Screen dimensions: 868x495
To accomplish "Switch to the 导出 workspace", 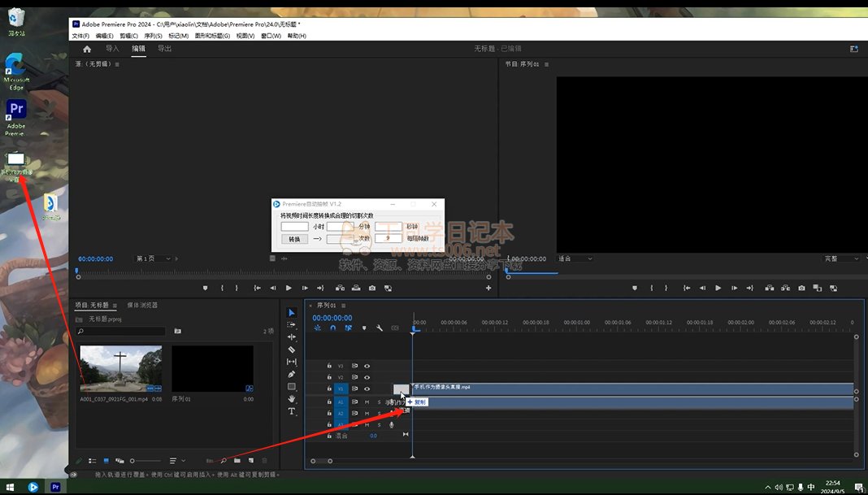I will (164, 49).
